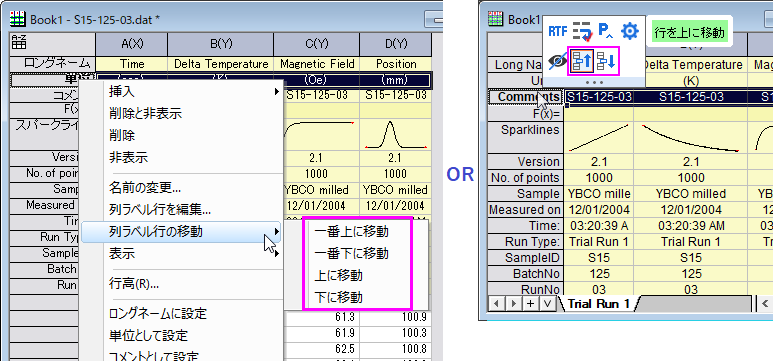Image resolution: width=773 pixels, height=361 pixels.
Task: Click the rising straight-line sparkline in right window
Action: tap(598, 137)
